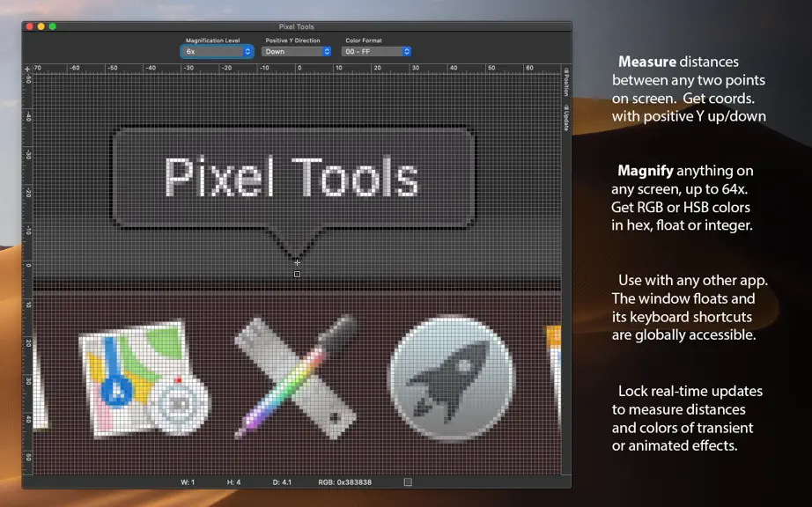Image resolution: width=812 pixels, height=507 pixels.
Task: Click the yellow minimize window button
Action: pos(41,26)
